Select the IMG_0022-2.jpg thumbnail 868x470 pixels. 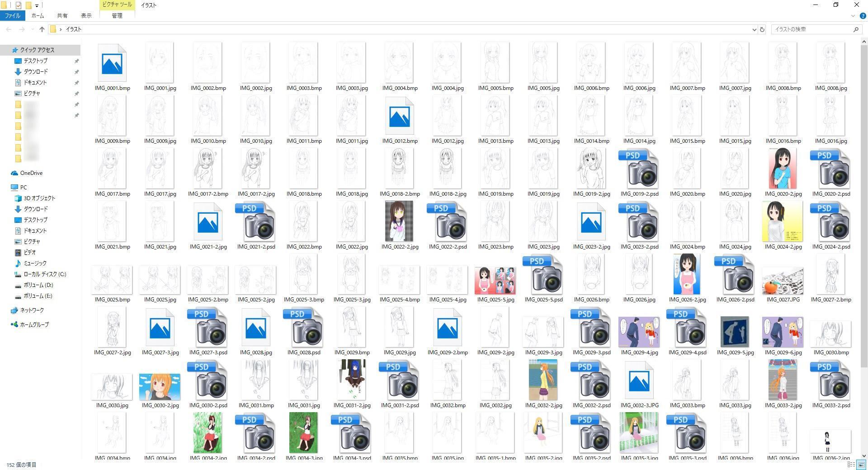tap(399, 221)
